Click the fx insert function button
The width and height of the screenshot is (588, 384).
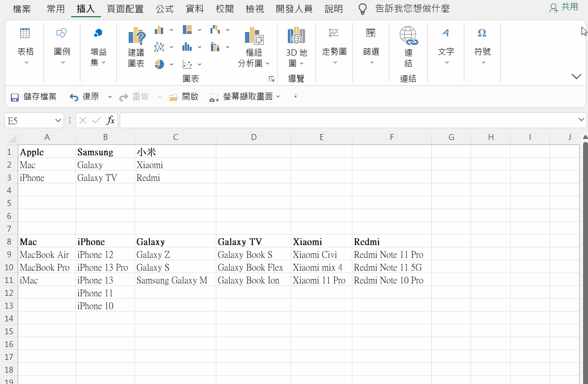110,120
